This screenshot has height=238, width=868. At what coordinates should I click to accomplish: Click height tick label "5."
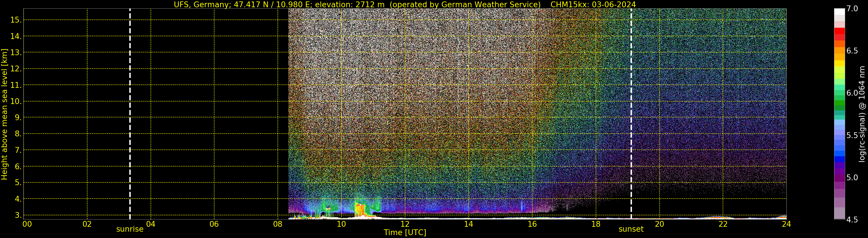pos(18,183)
